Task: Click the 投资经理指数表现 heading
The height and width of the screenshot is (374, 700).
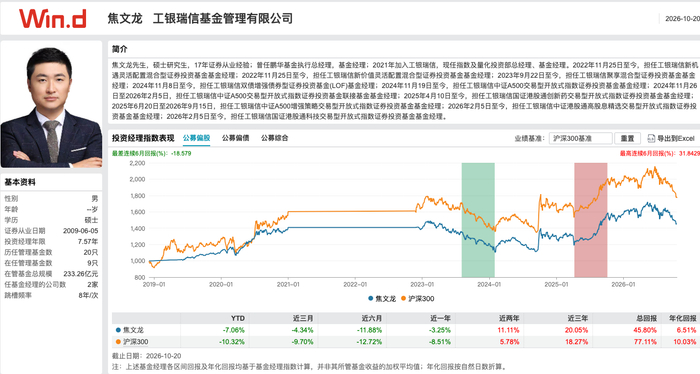Action: coord(143,138)
